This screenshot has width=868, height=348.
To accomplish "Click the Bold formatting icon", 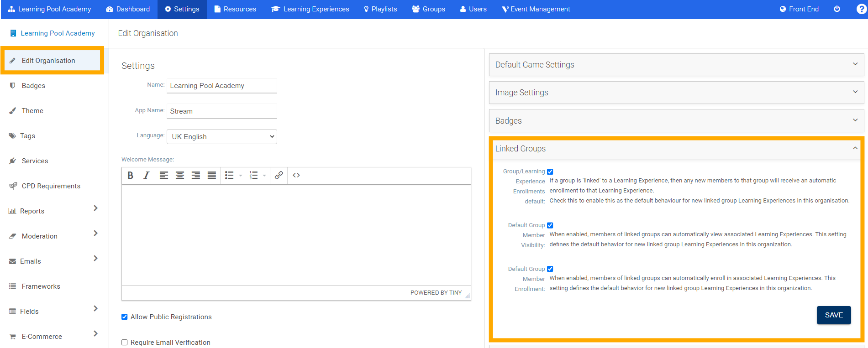I will pos(131,176).
